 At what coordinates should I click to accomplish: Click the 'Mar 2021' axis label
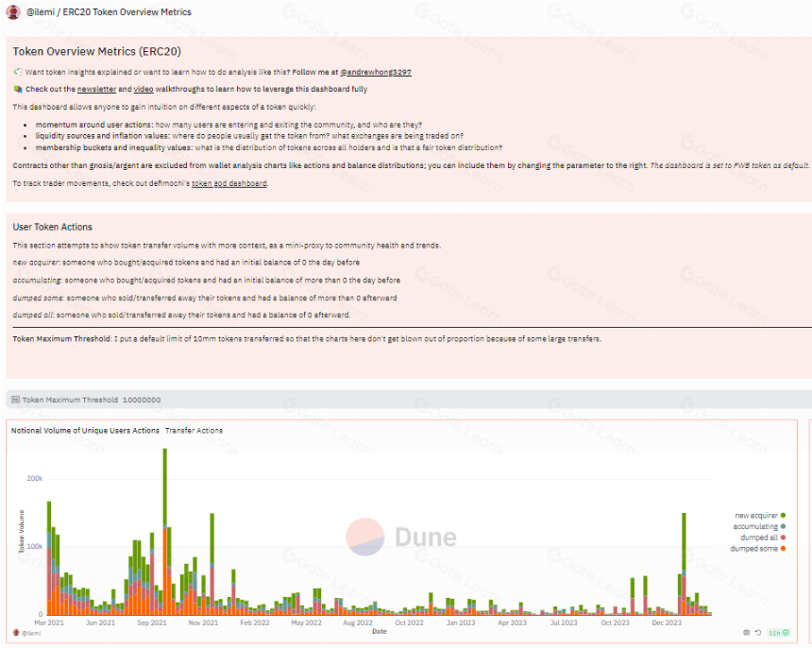tap(49, 622)
